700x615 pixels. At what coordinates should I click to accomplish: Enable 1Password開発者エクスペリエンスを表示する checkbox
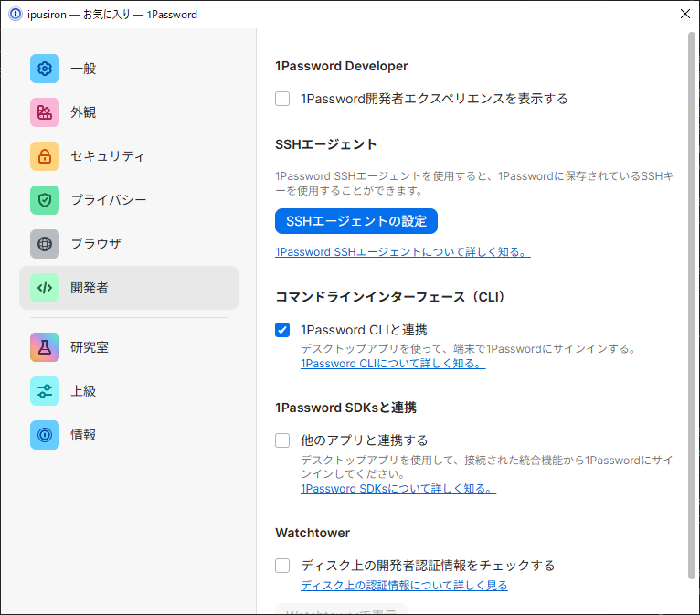[283, 99]
